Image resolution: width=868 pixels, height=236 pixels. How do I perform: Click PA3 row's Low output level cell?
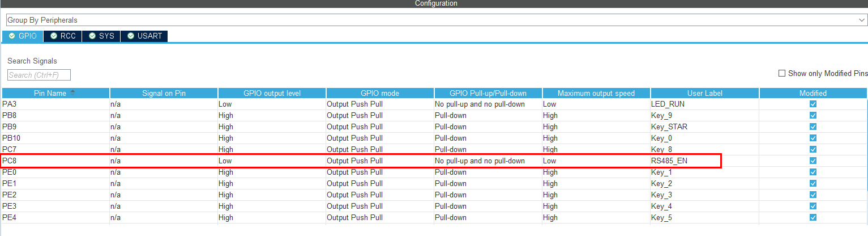pos(272,104)
